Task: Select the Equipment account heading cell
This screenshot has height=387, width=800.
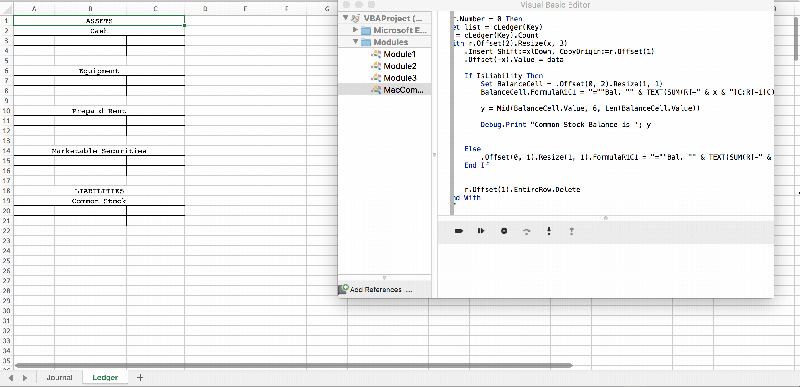Action: [x=99, y=71]
